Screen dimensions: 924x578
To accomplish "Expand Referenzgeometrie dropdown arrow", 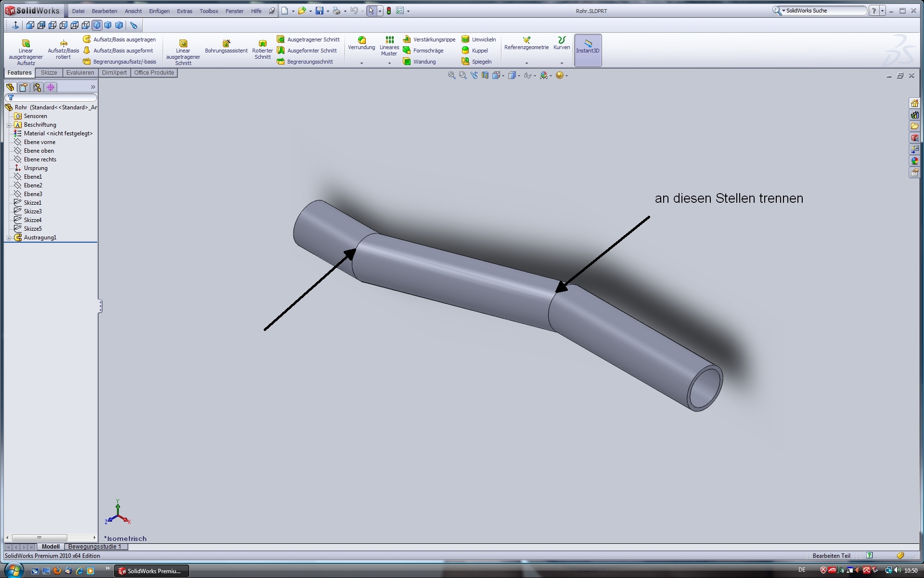I will click(526, 63).
